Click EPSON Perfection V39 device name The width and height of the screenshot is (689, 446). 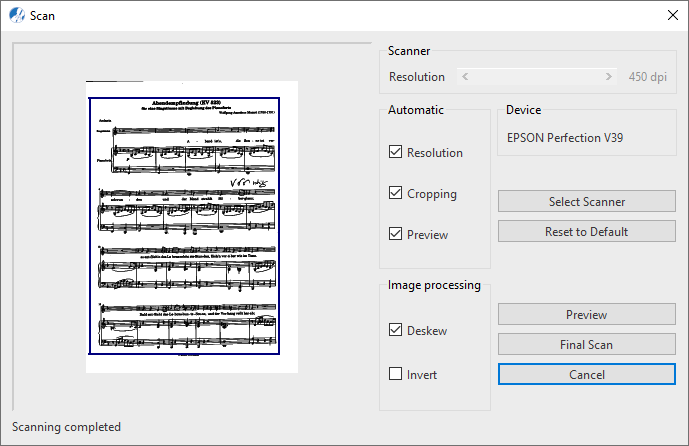coord(565,138)
